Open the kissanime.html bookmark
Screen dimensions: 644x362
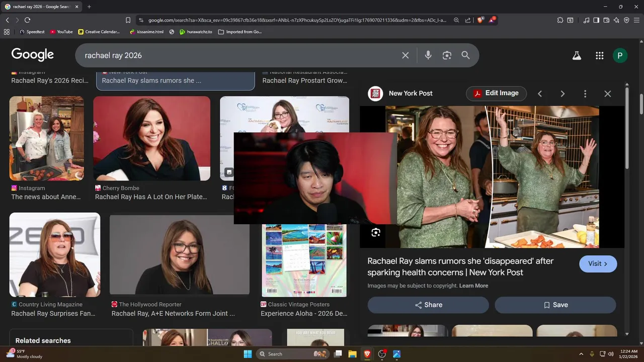146,32
